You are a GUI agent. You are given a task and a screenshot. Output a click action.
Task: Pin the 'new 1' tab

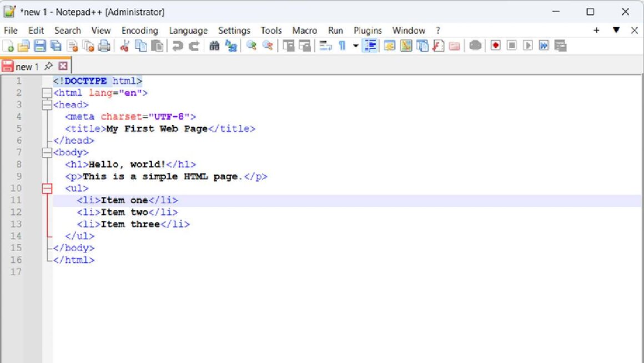(x=49, y=66)
